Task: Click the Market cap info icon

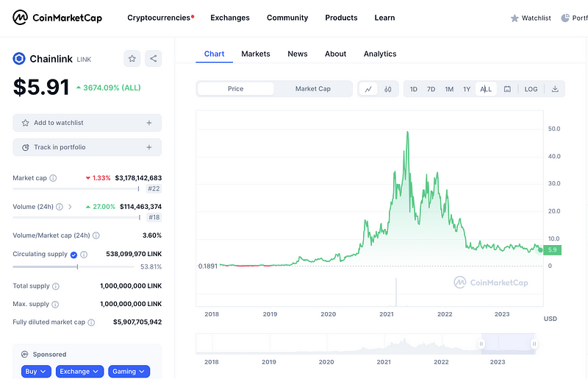Action: point(53,178)
